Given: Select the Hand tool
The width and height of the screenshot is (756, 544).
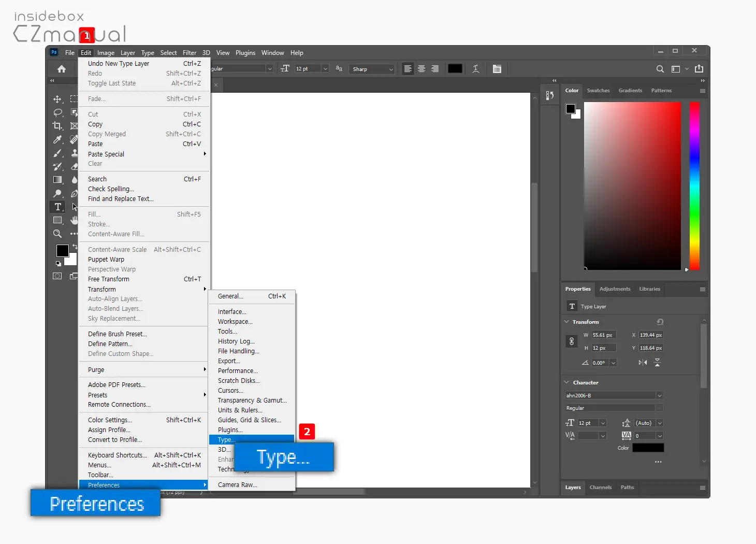Looking at the screenshot, I should 74,220.
